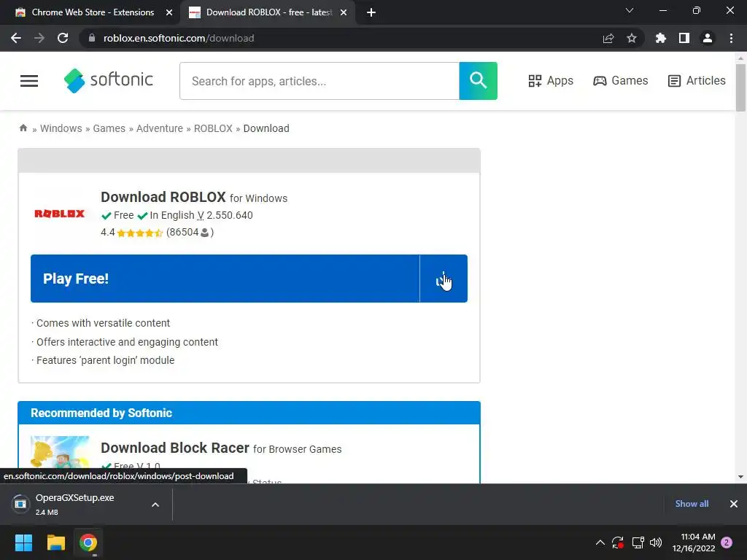Reload the current page
Viewport: 747px width, 560px height.
[63, 38]
